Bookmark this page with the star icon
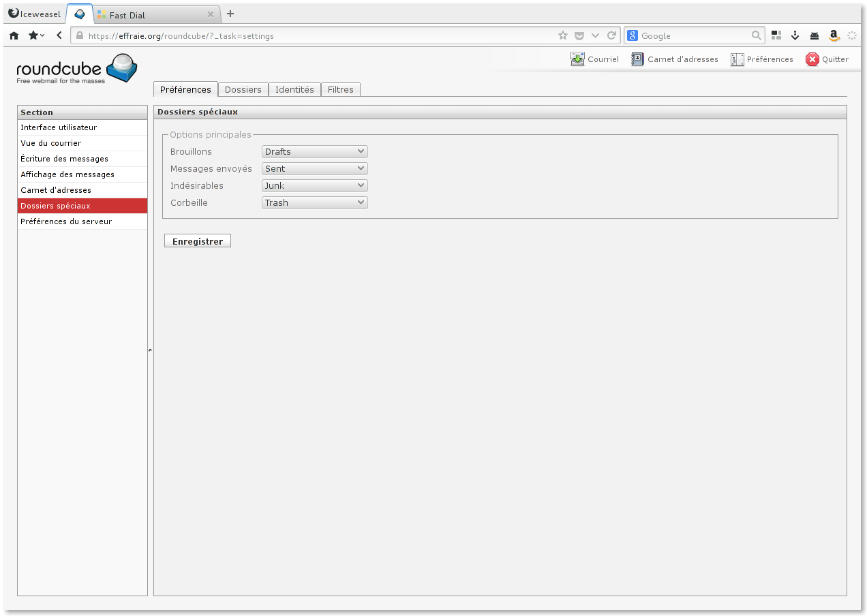The height and width of the screenshot is (616, 867). click(562, 35)
